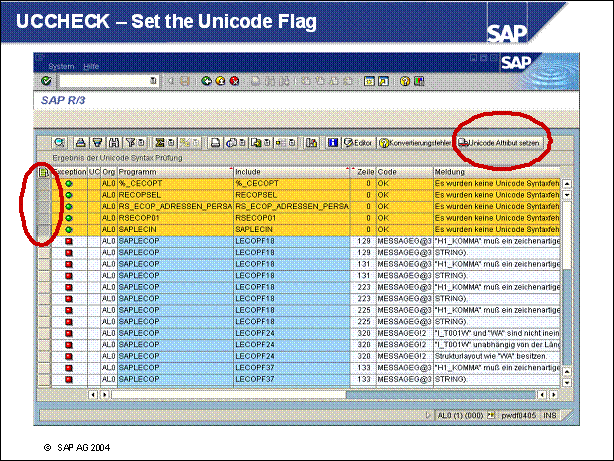
Task: Click the Konvertierungsfehler button
Action: [415, 143]
